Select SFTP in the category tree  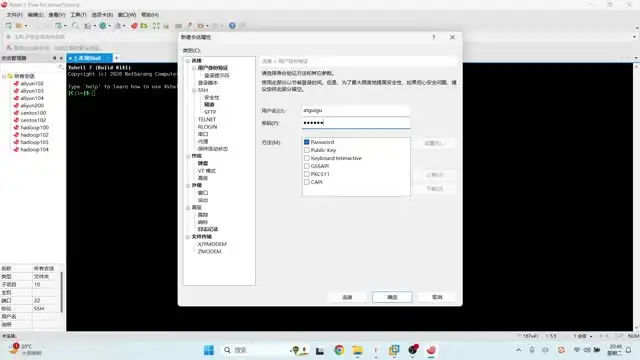coord(210,112)
